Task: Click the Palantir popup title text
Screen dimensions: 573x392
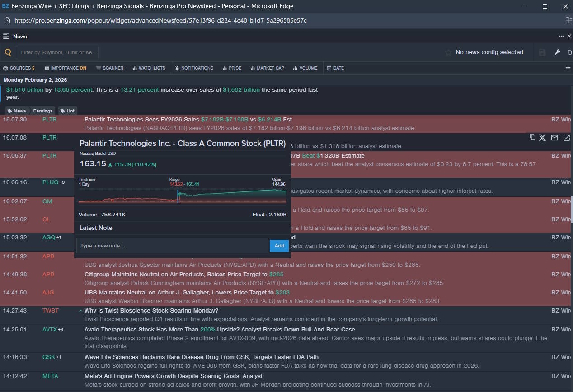Action: pyautogui.click(x=183, y=144)
